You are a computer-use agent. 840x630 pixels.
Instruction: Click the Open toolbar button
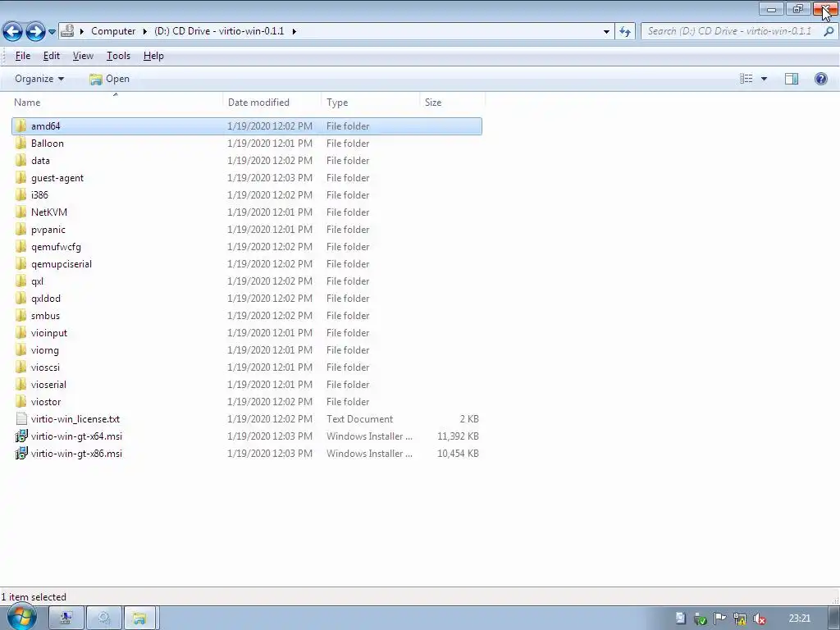(x=110, y=79)
